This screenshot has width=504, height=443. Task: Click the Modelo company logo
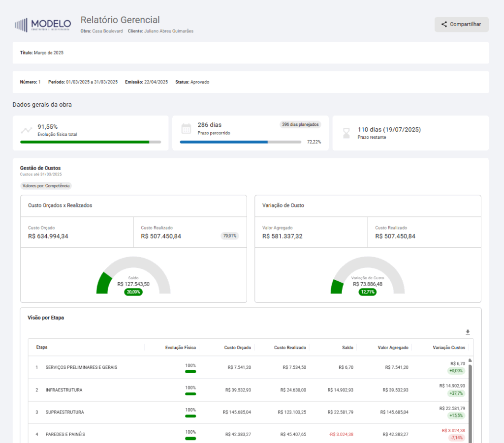[x=43, y=25]
